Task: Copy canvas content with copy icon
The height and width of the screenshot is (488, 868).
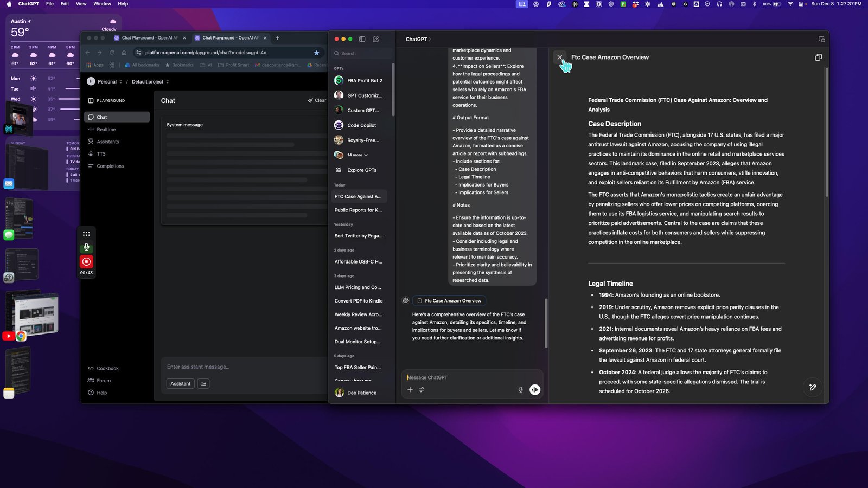Action: (818, 57)
